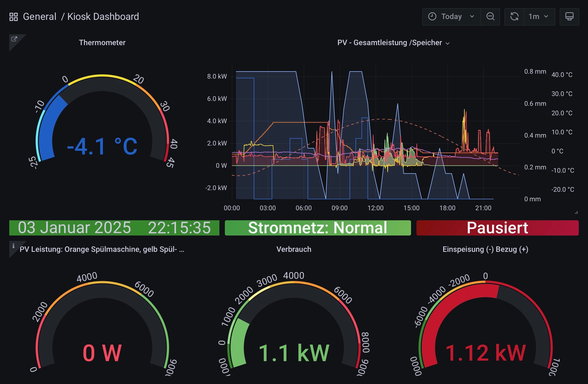Click the zoom out time range icon
The image size is (588, 384).
click(x=490, y=17)
